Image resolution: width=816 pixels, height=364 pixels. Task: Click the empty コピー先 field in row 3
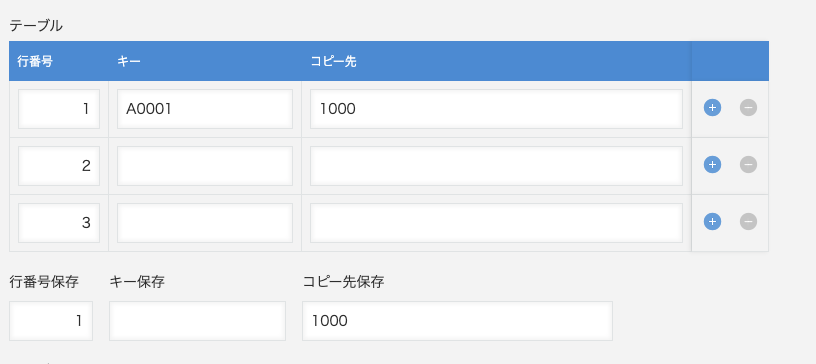coord(496,223)
